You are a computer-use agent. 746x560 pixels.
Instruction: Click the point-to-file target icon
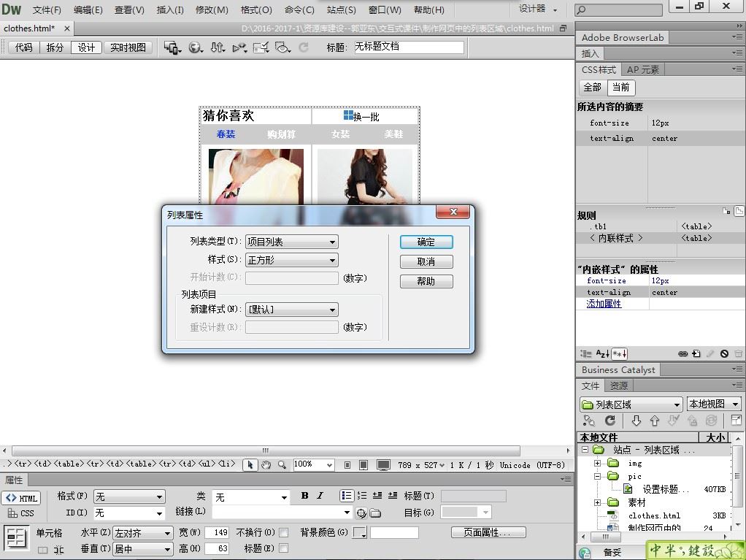[361, 513]
